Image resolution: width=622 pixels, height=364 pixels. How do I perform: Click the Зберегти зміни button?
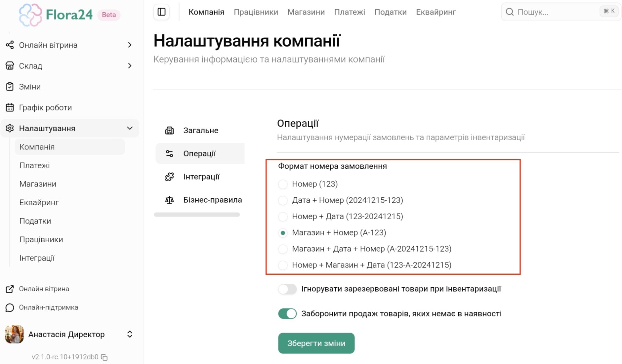click(316, 343)
